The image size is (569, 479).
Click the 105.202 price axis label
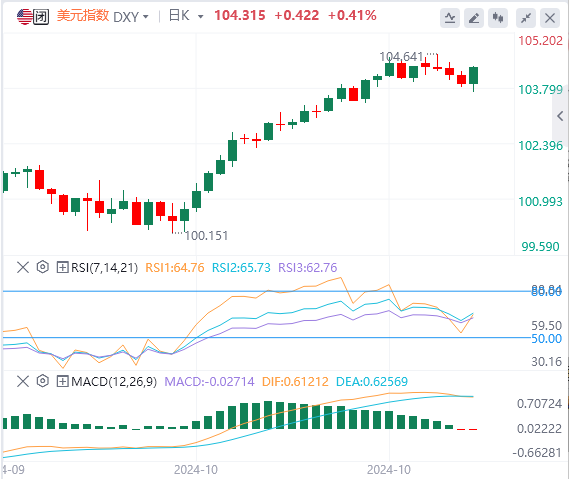pyautogui.click(x=540, y=41)
